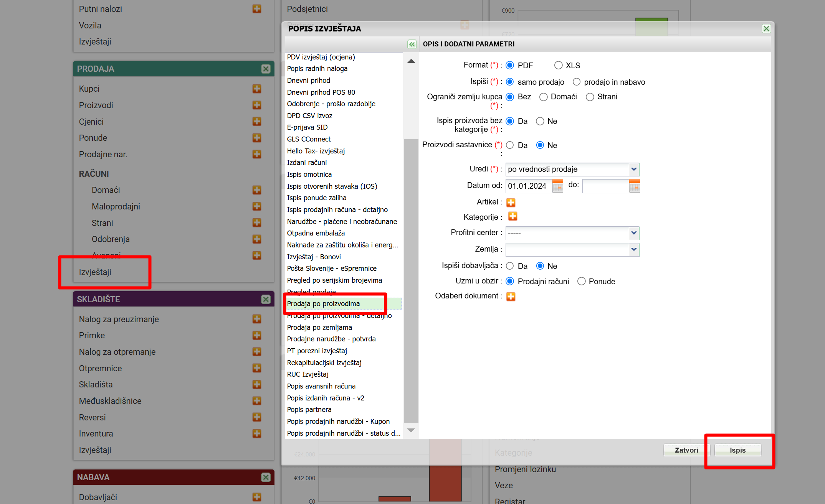Select the Ponude radio option

582,281
